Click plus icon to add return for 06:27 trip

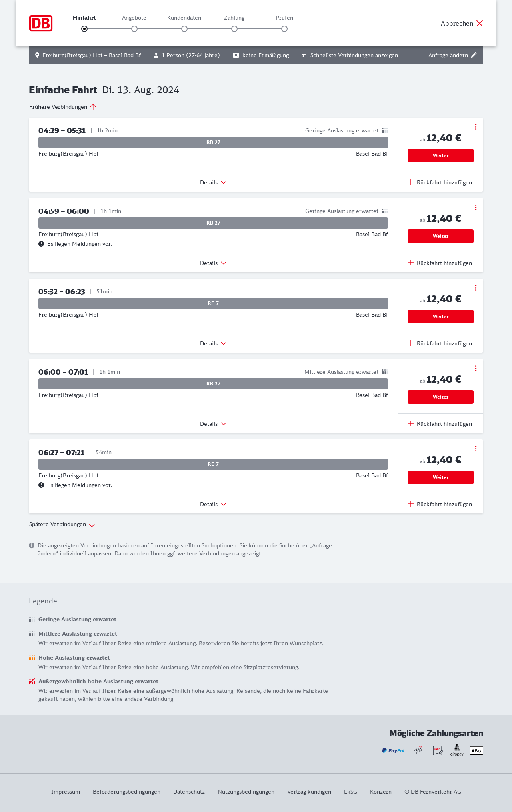coord(411,504)
